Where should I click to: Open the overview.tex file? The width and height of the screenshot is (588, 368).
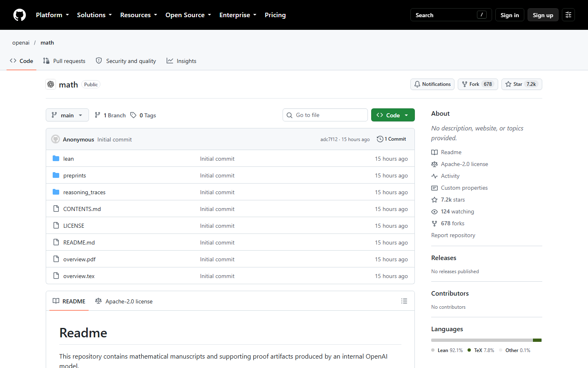(79, 276)
